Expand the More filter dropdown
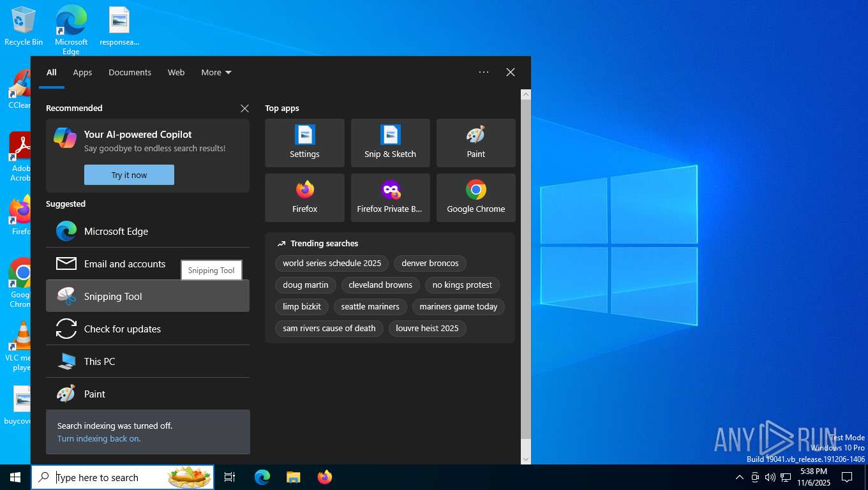This screenshot has height=490, width=868. [x=216, y=72]
